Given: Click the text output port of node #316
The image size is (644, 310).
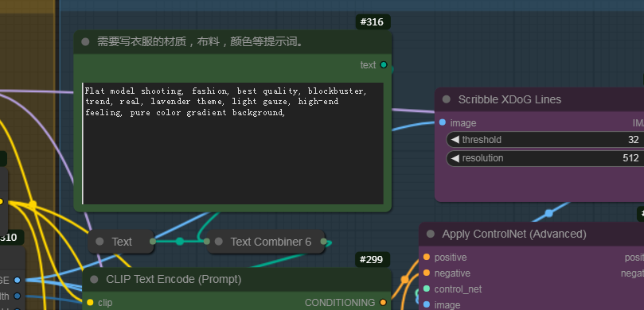Looking at the screenshot, I should 384,65.
